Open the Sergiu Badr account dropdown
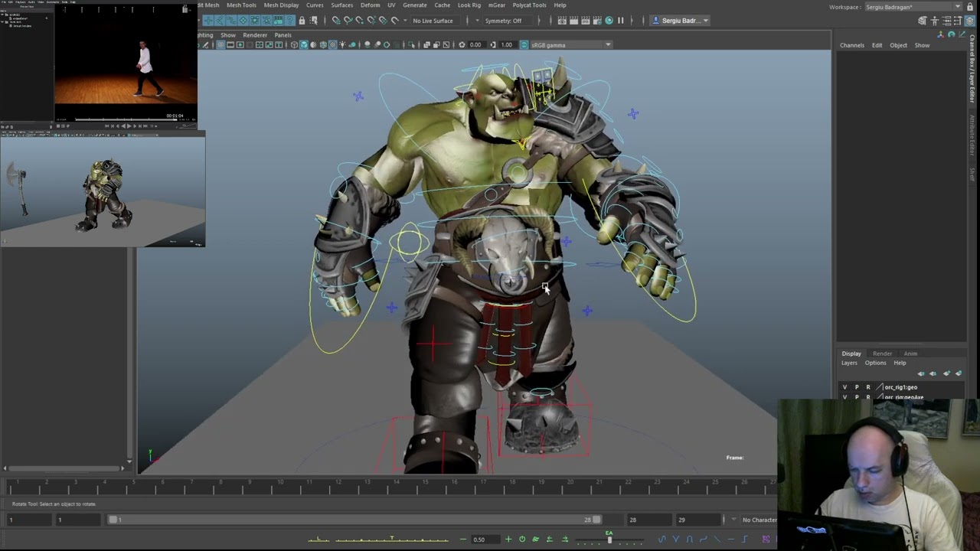 [681, 21]
